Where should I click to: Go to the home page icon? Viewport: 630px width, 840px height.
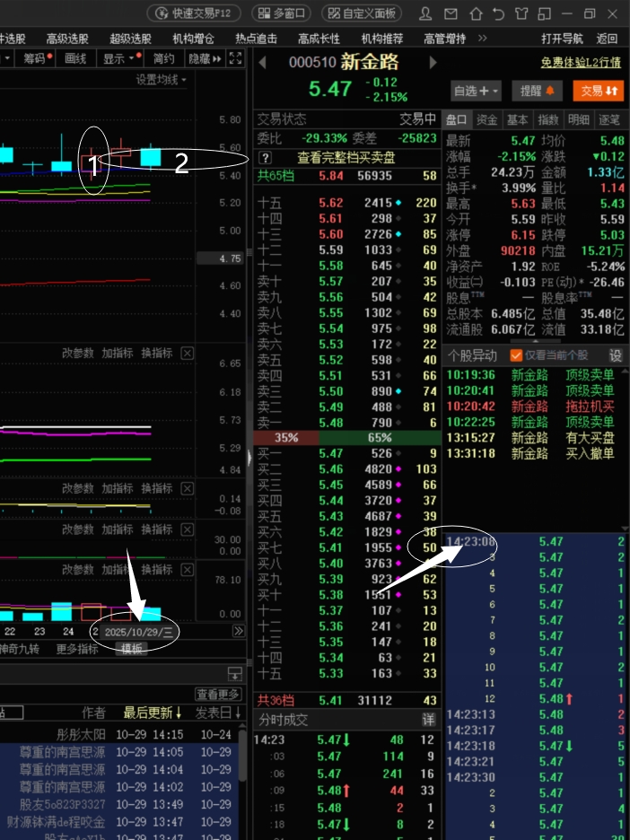pyautogui.click(x=476, y=13)
